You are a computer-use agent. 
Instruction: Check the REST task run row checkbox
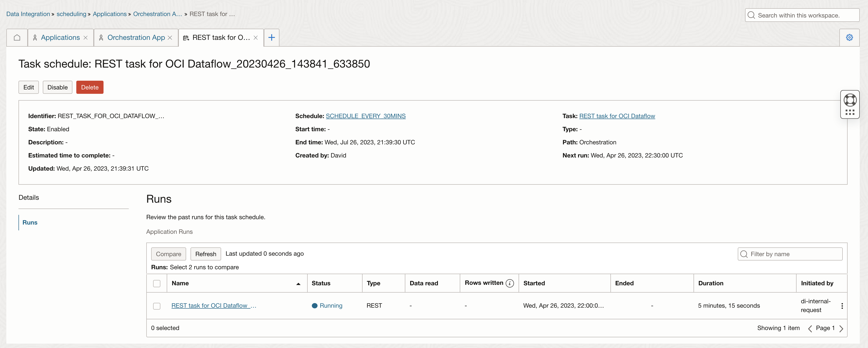(157, 306)
